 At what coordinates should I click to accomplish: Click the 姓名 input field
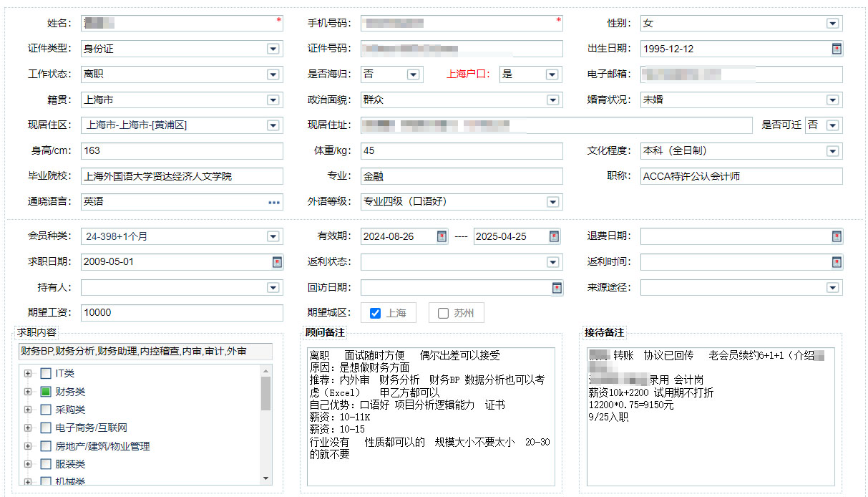[x=182, y=23]
